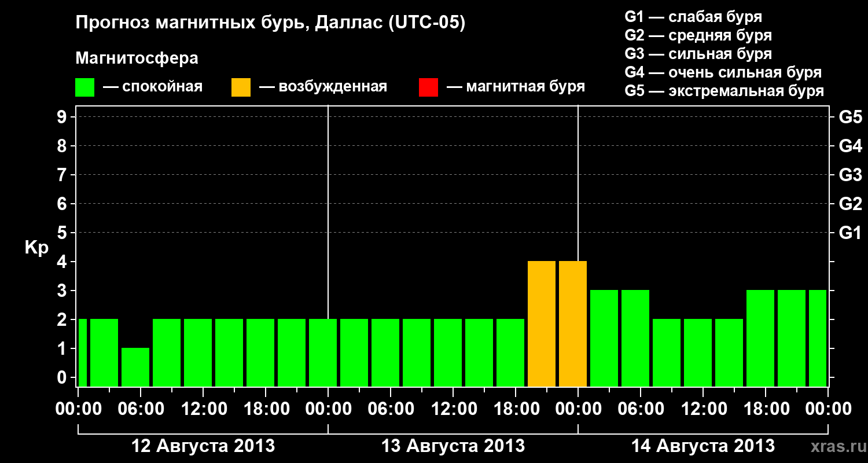Click the 'G1 — слабая буря' legend entry

[x=693, y=17]
